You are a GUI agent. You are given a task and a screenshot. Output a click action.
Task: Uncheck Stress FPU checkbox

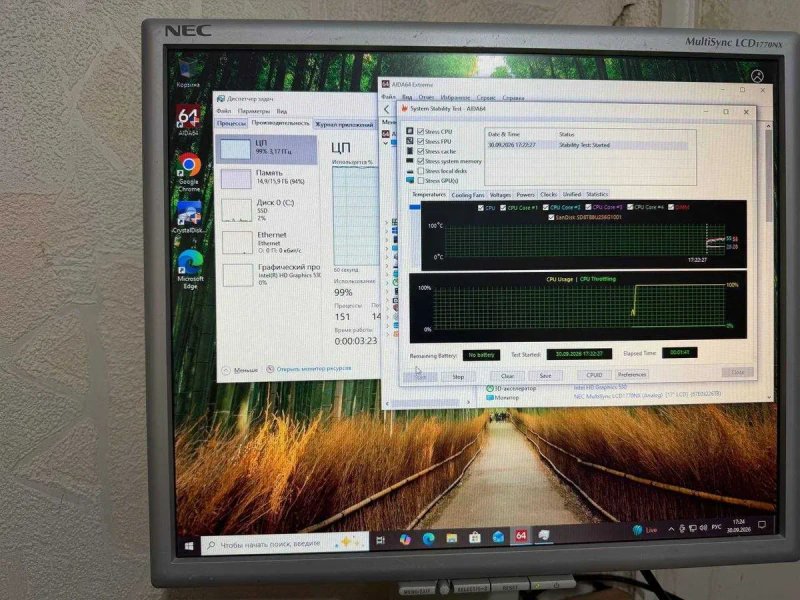(x=420, y=141)
